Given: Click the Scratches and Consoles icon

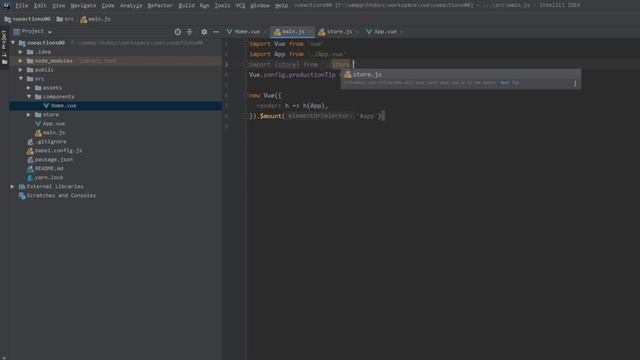Looking at the screenshot, I should click(22, 196).
